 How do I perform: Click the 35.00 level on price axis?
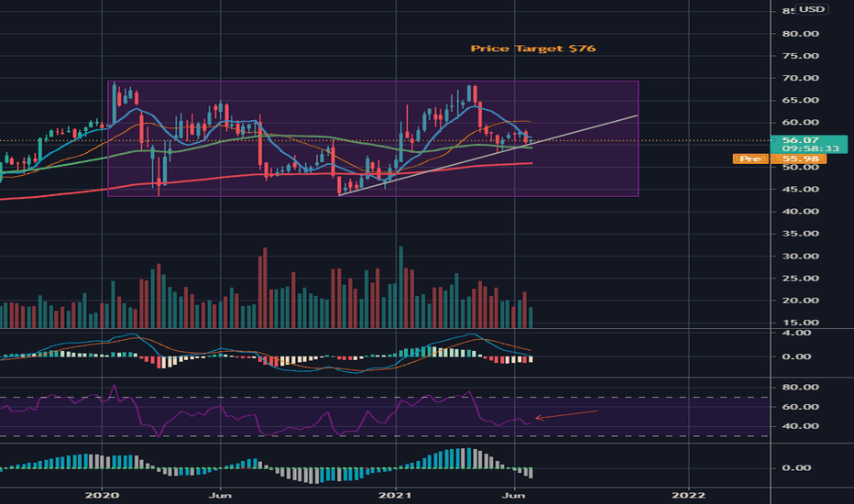[800, 234]
